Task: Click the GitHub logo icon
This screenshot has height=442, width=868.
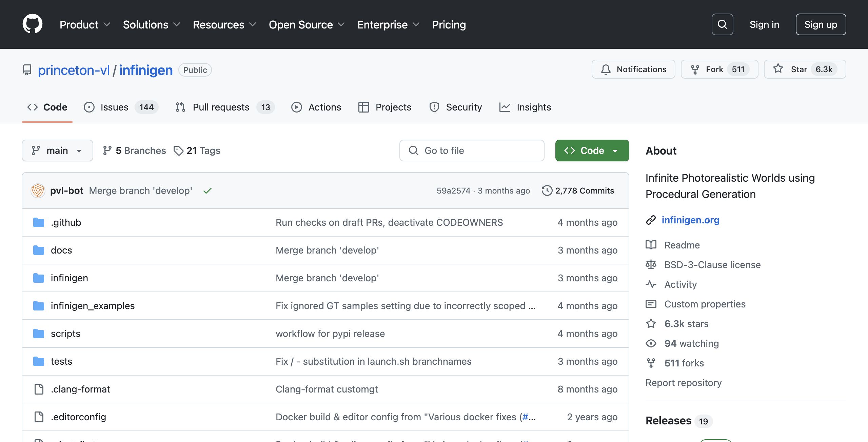Action: [33, 24]
